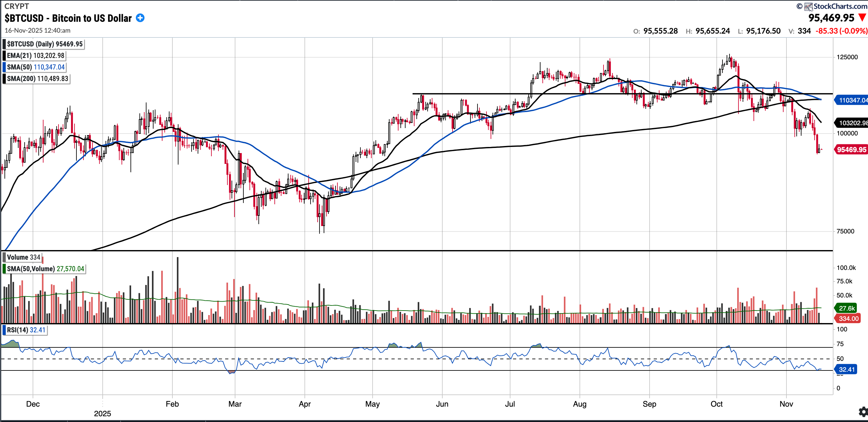Click the blue SMA(50) legend color swatch
This screenshot has width=868, height=422.
(x=4, y=67)
